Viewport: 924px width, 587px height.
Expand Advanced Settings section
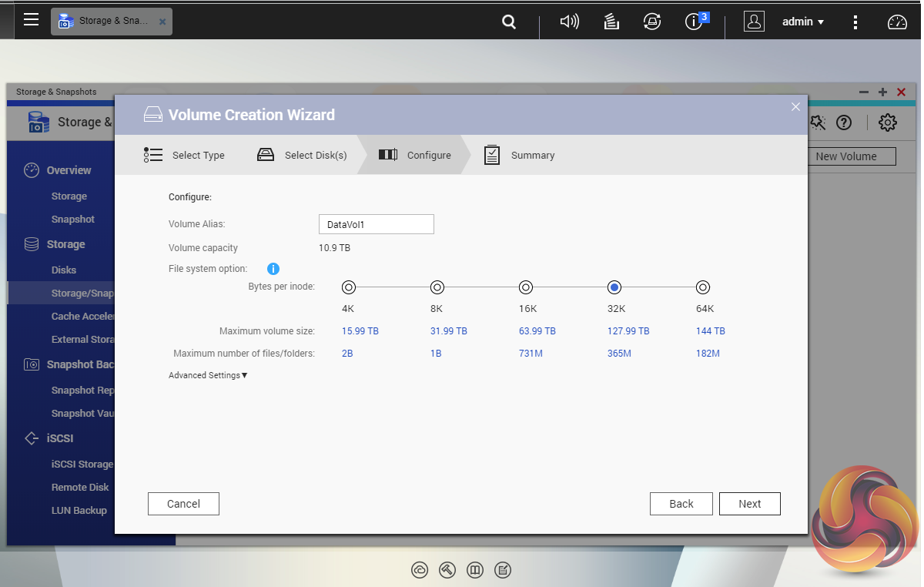(208, 375)
